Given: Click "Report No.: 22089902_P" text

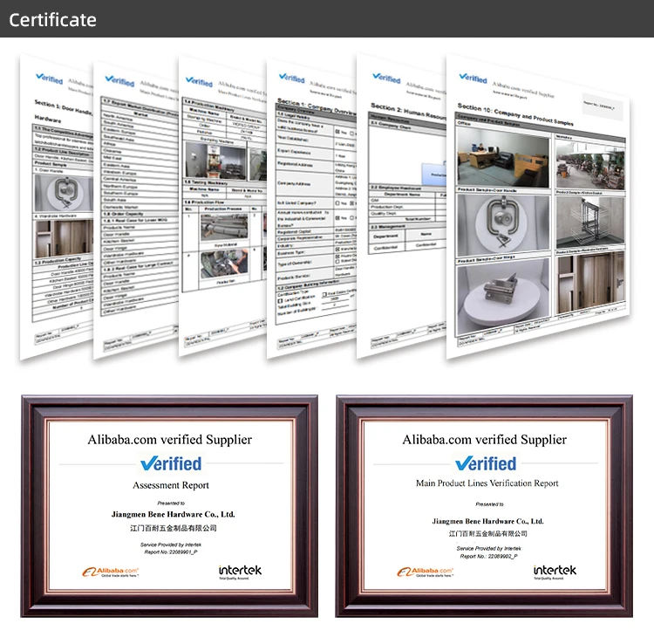Looking at the screenshot, I should pyautogui.click(x=488, y=557).
